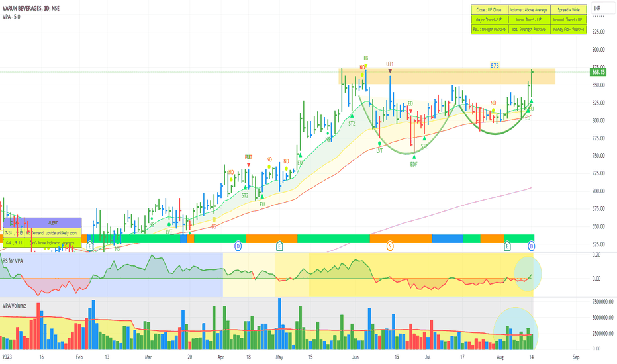Click the ST2 label near early July
617x364 pixels.
pyautogui.click(x=424, y=146)
